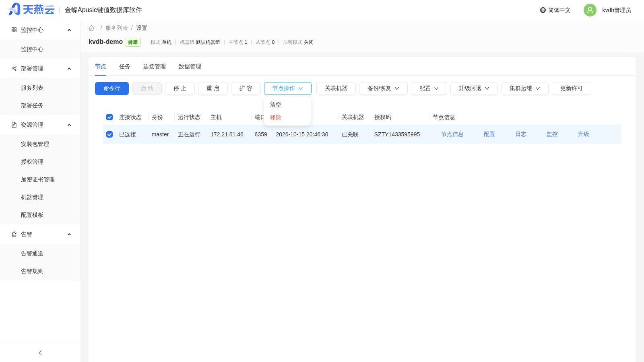The height and width of the screenshot is (362, 644).
Task: Collapse the 告警 menu group chevron
Action: click(69, 234)
